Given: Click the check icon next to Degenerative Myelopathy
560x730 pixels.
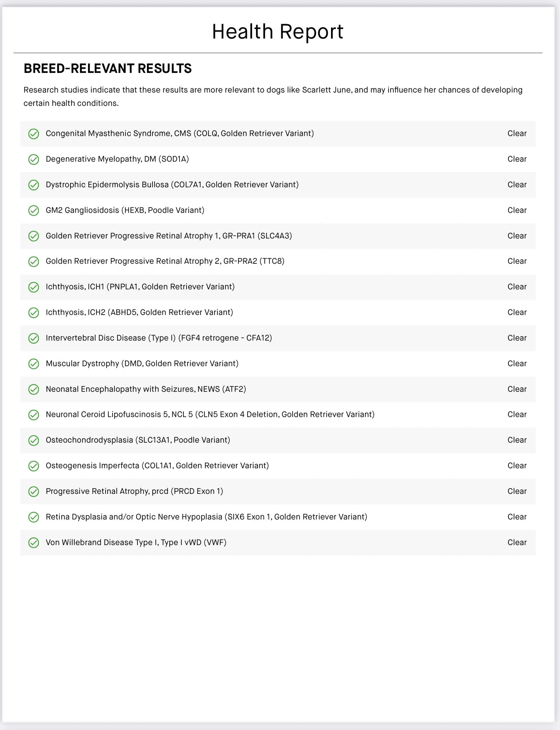Looking at the screenshot, I should [34, 160].
